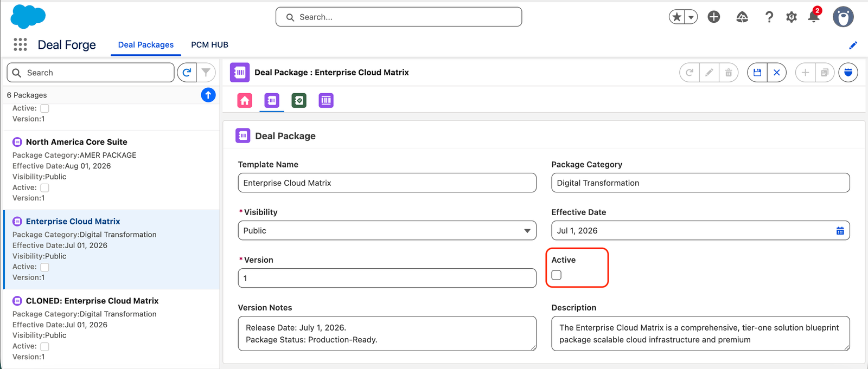Toggle the Active checkbox in the form

[x=557, y=275]
